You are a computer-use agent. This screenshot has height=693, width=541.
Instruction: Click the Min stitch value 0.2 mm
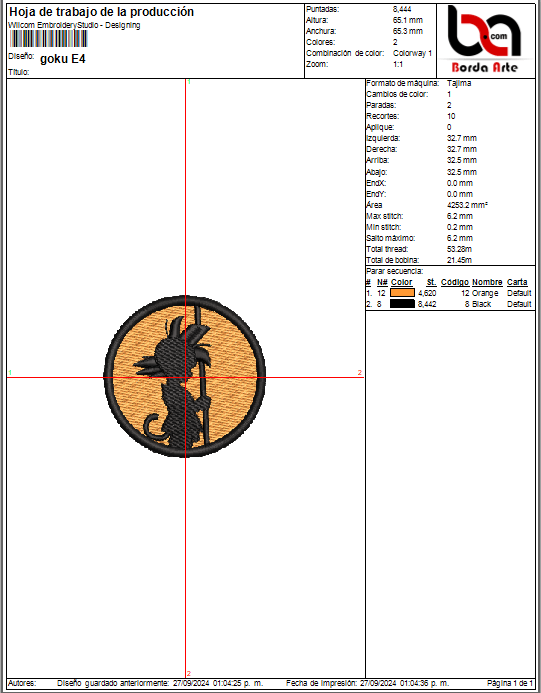pos(460,227)
